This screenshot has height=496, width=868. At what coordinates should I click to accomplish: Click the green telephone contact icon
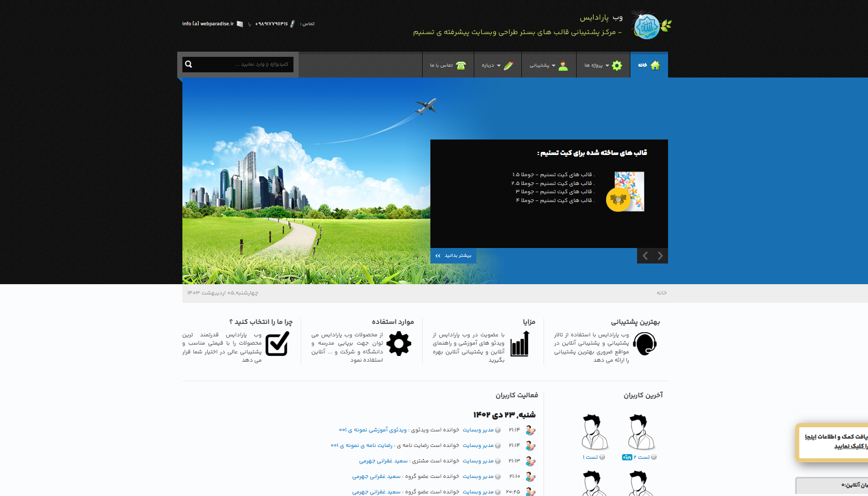(x=461, y=66)
